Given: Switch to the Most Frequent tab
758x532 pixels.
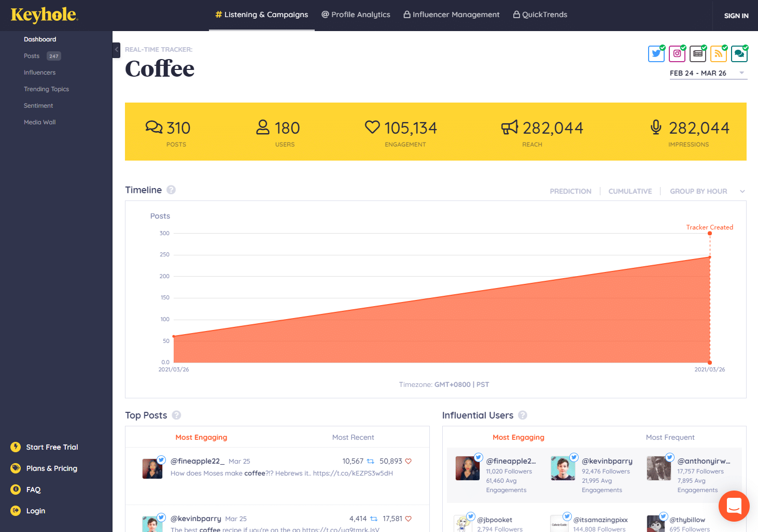Looking at the screenshot, I should (x=670, y=437).
